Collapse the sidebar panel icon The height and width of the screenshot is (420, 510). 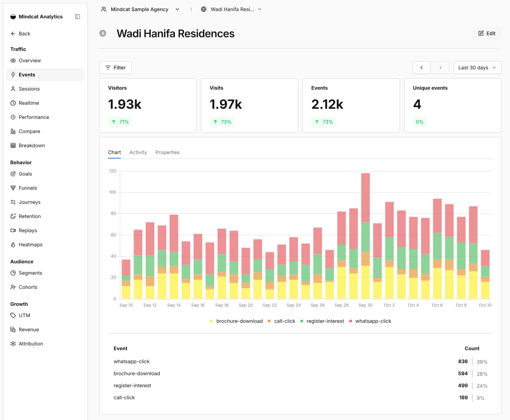tap(78, 16)
